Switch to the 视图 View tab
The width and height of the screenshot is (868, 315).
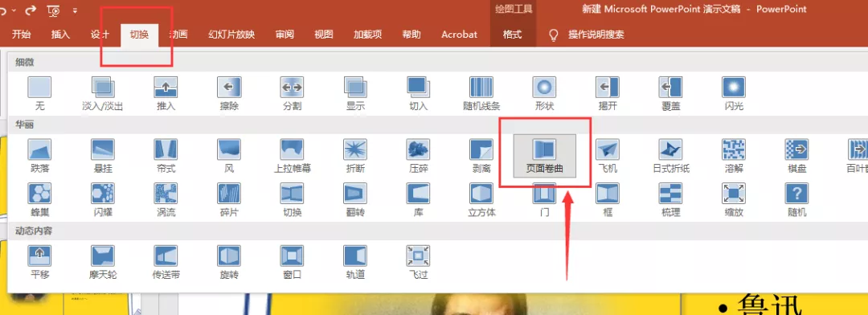pyautogui.click(x=324, y=35)
